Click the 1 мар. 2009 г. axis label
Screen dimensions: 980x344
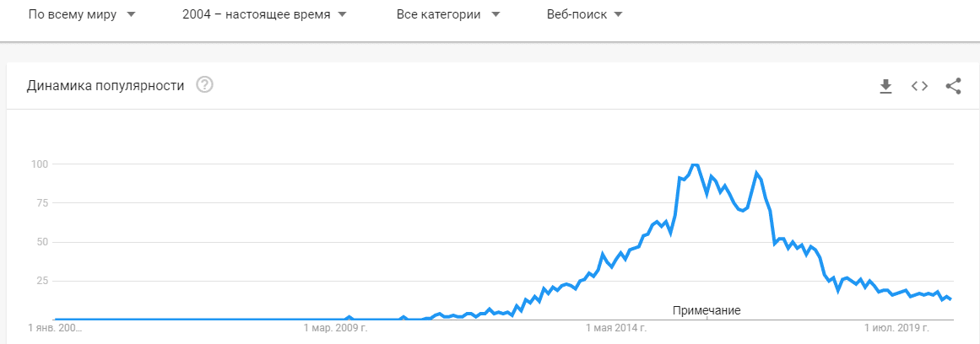[336, 327]
